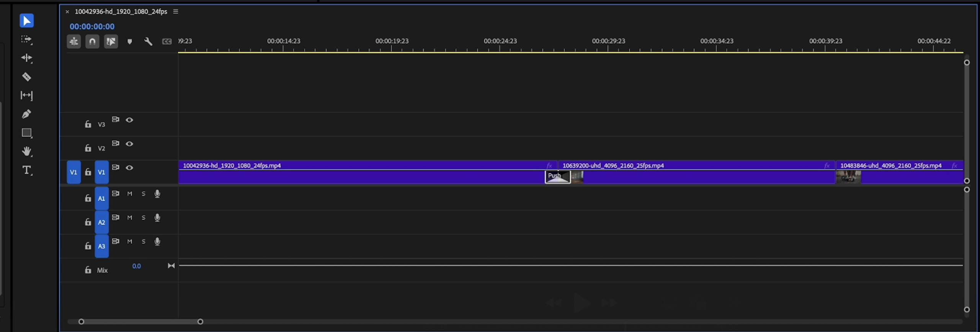Toggle lock on the V2 track
980x332 pixels.
(88, 148)
